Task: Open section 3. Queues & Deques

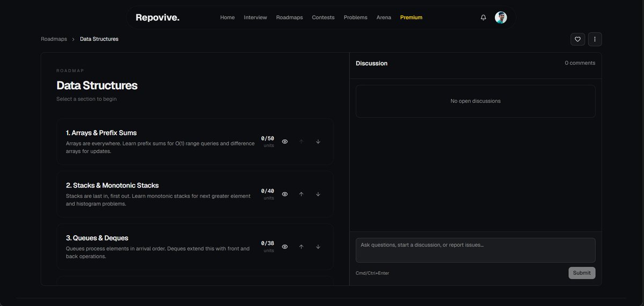Action: (195, 247)
